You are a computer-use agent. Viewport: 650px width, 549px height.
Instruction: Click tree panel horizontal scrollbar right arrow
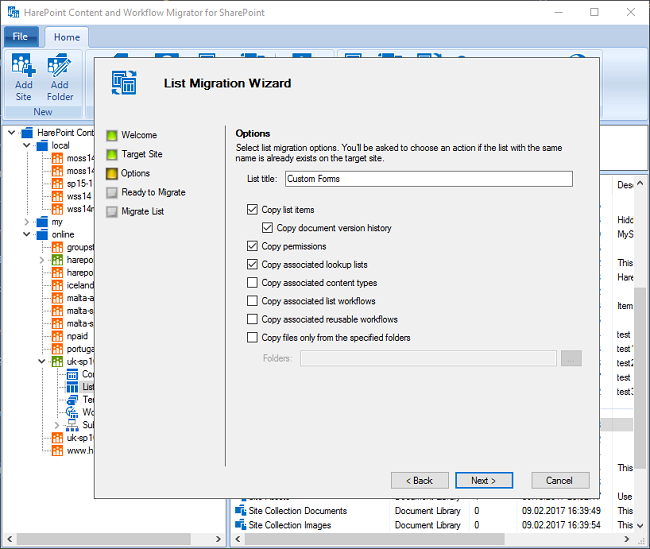click(x=218, y=539)
